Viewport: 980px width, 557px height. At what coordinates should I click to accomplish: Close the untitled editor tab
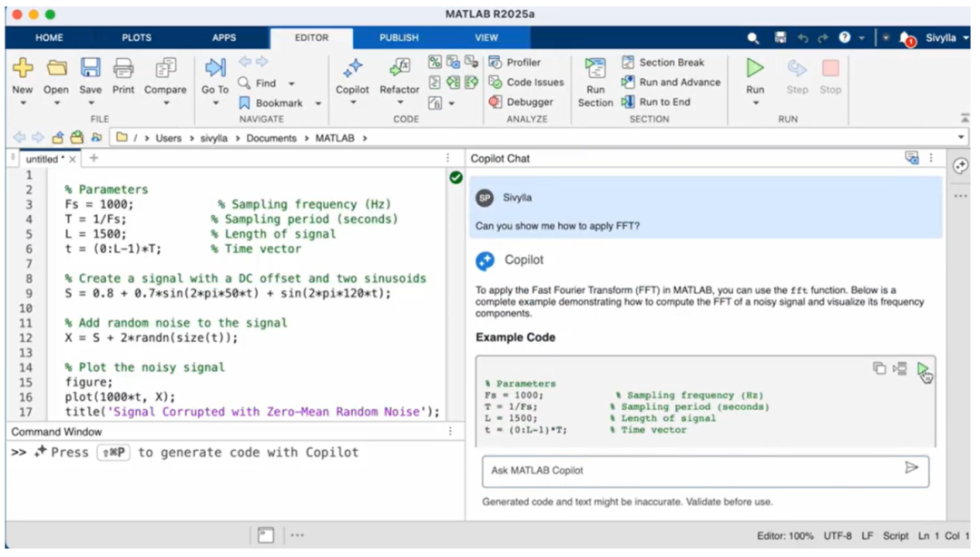coord(73,160)
